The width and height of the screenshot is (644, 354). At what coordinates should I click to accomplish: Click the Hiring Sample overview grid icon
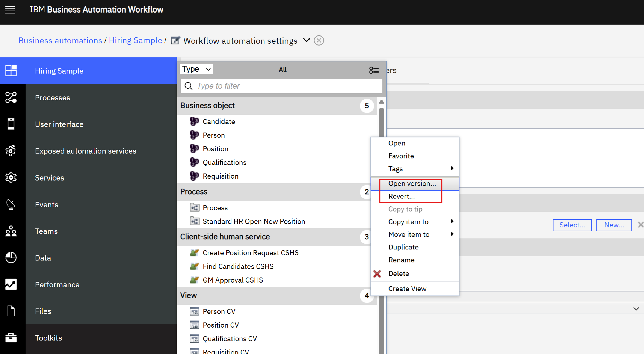pos(11,71)
